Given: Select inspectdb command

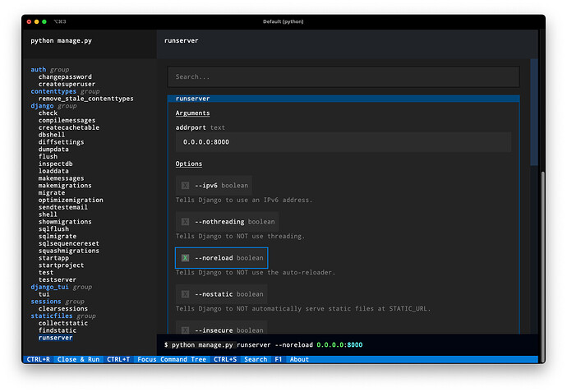Looking at the screenshot, I should point(55,164).
